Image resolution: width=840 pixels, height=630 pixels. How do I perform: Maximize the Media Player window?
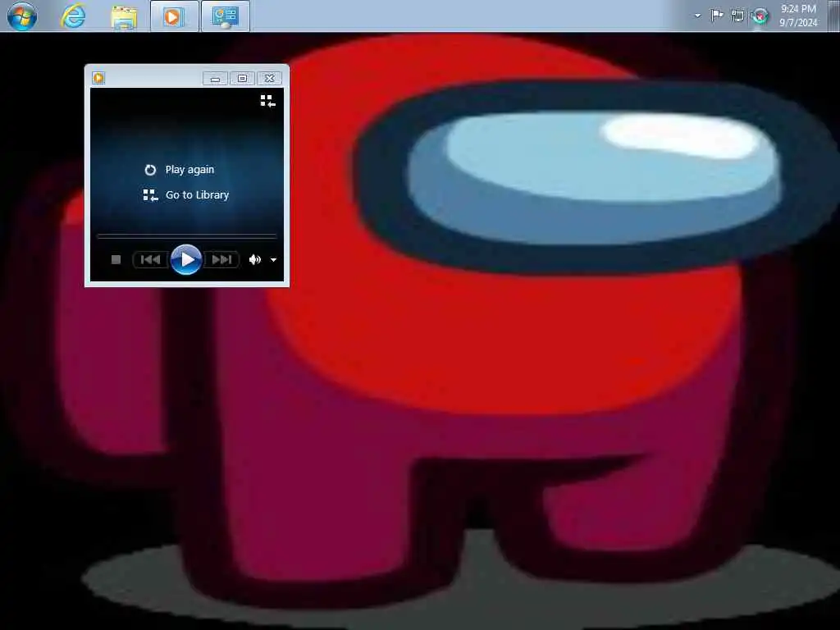[242, 79]
